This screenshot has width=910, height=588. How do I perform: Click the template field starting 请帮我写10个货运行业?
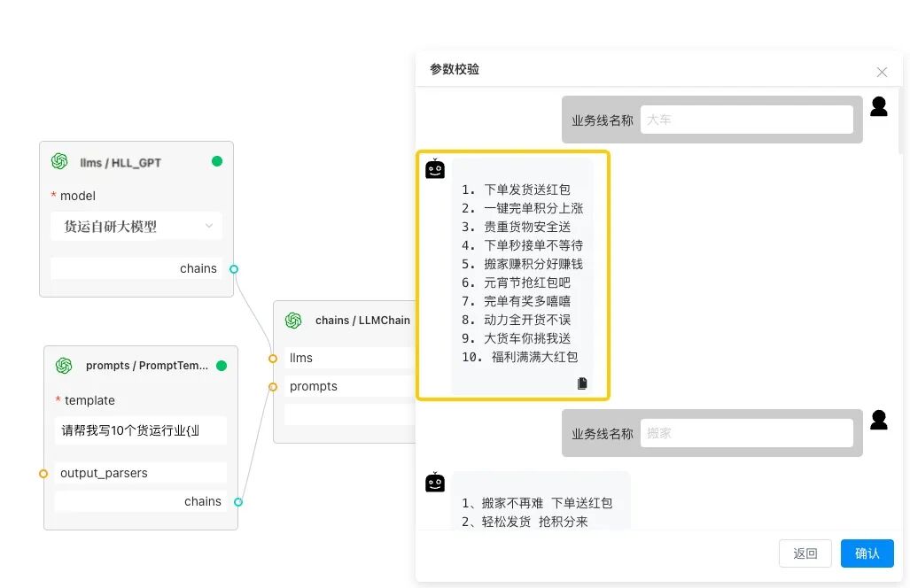tap(141, 430)
